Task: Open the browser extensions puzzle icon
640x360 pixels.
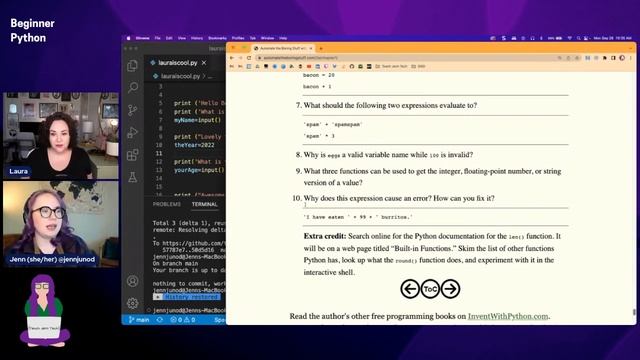Action: click(x=604, y=58)
